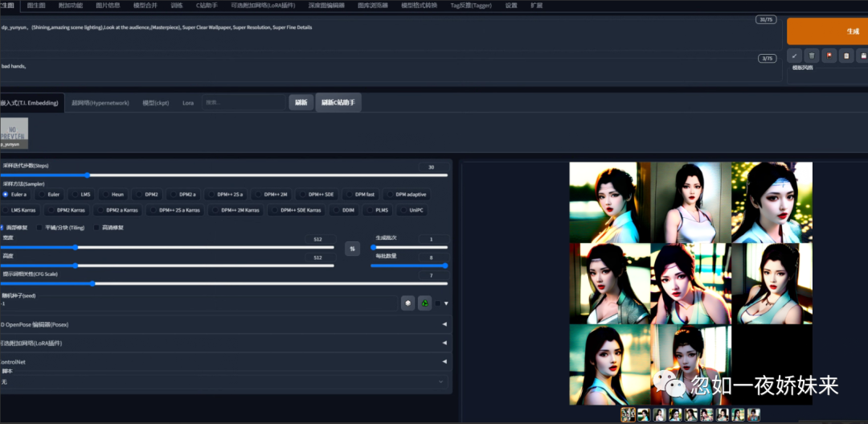Open the 设置 settings tab
Screen dimensions: 868x424
[511, 5]
